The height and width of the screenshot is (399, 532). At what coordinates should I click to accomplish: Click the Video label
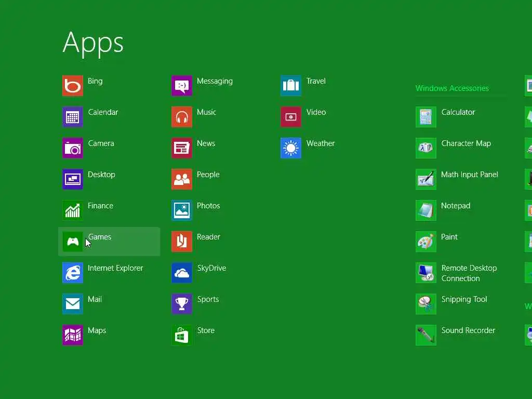[x=316, y=112]
